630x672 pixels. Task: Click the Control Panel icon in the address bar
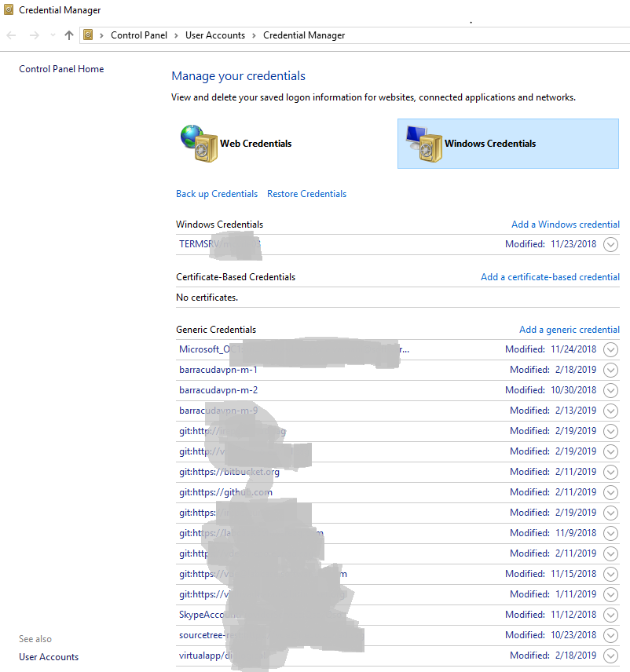(x=88, y=35)
